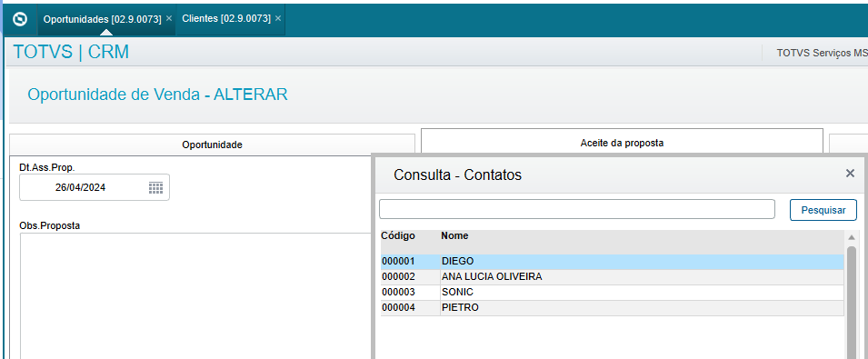The image size is (868, 359).
Task: Click code cell 000003
Action: 398,292
